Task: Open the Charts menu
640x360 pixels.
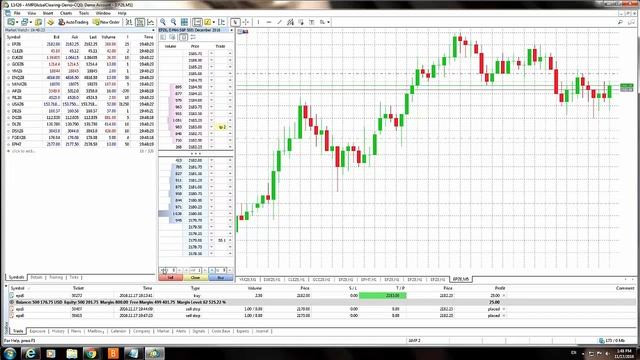Action: [66, 13]
